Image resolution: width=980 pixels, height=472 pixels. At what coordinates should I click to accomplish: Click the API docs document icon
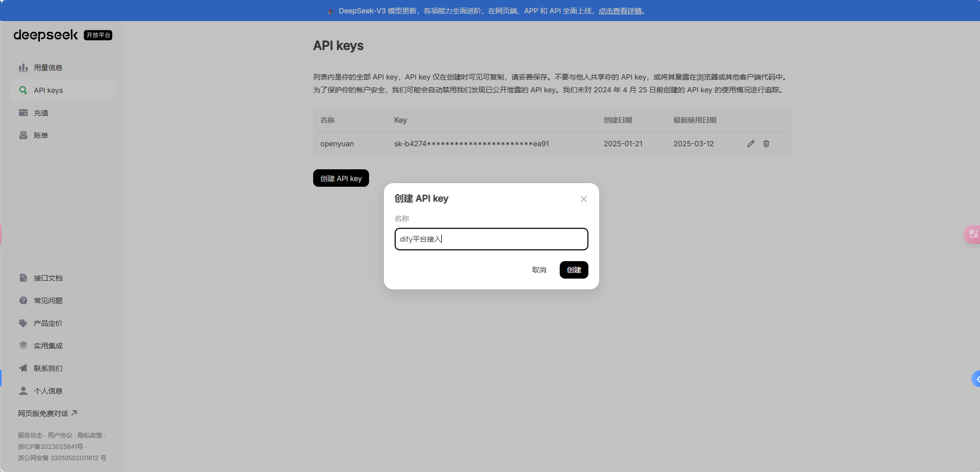(23, 278)
